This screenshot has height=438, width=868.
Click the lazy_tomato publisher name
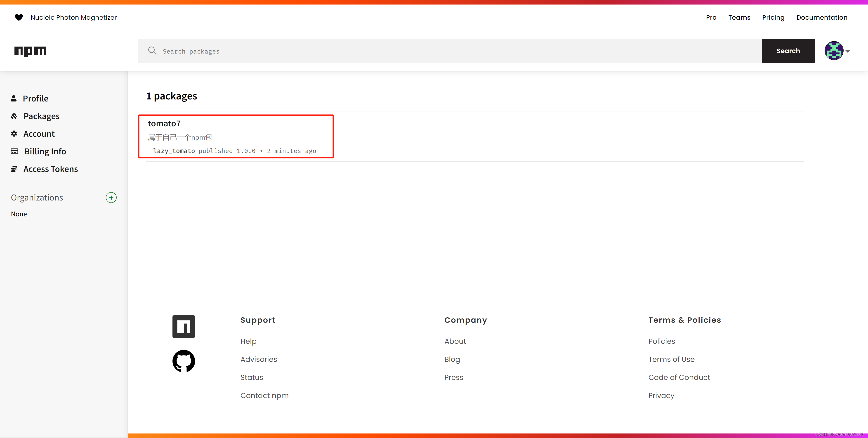tap(174, 151)
